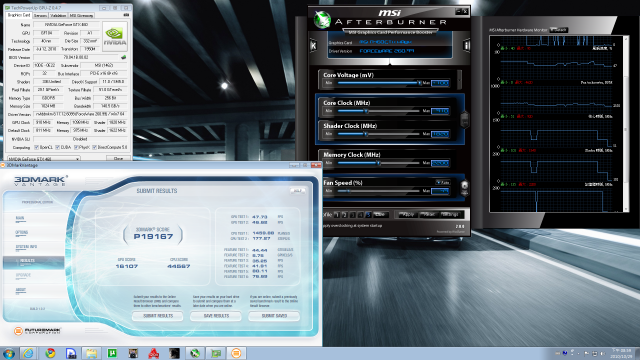
Task: Click the Afterburner Reset button
Action: pos(428,215)
